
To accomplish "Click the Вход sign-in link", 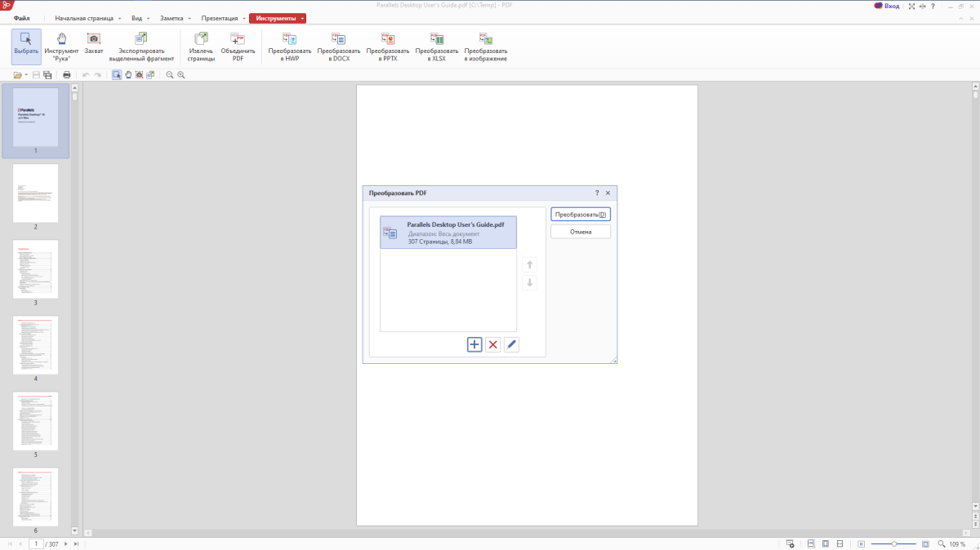I will coord(887,6).
